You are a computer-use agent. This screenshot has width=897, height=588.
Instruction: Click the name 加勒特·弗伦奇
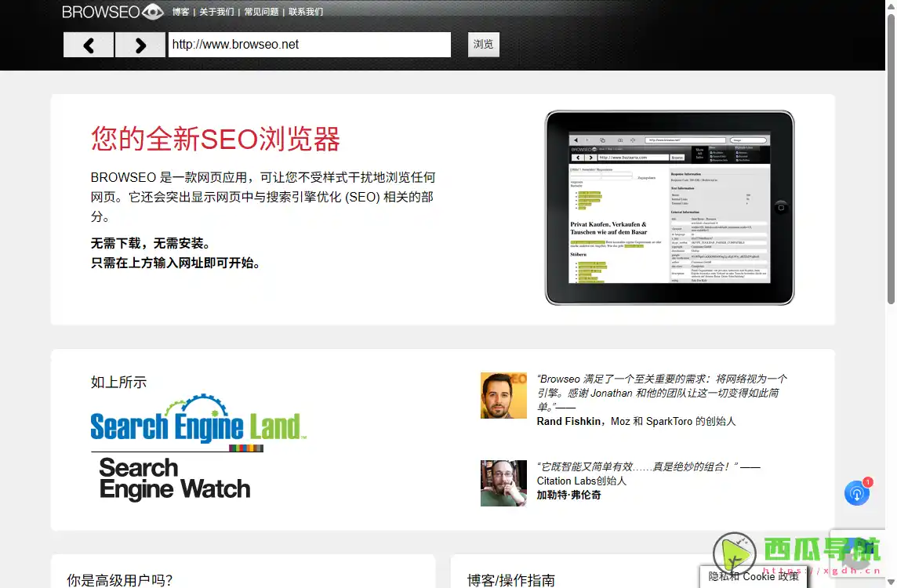[568, 495]
